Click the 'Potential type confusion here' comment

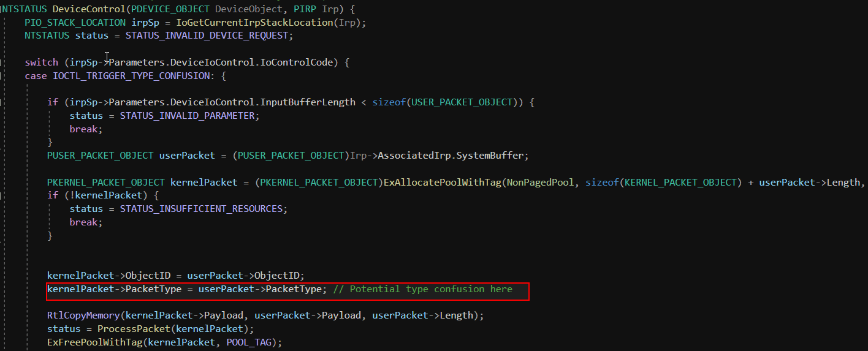tap(423, 289)
